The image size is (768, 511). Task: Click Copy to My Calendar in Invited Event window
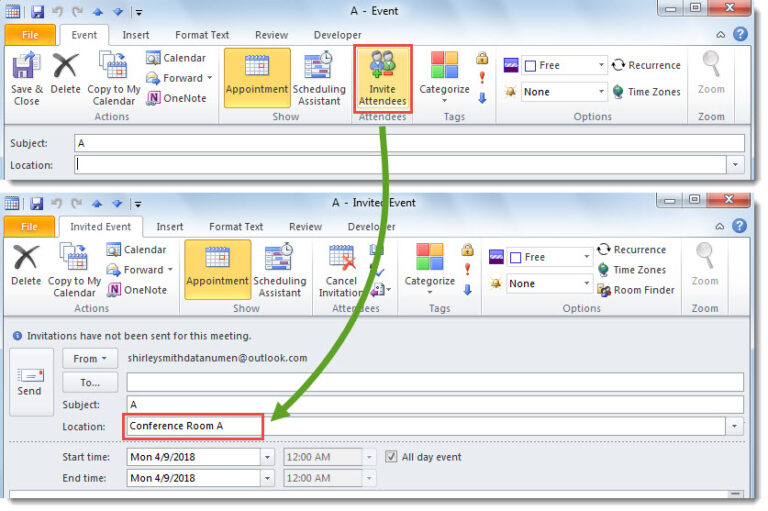point(74,270)
